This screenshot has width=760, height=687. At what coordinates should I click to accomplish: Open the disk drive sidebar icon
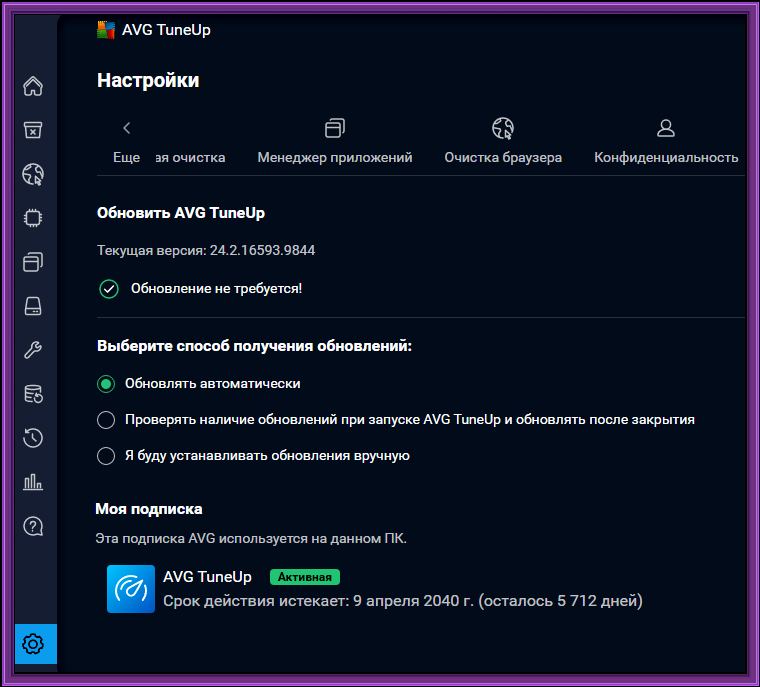(33, 306)
